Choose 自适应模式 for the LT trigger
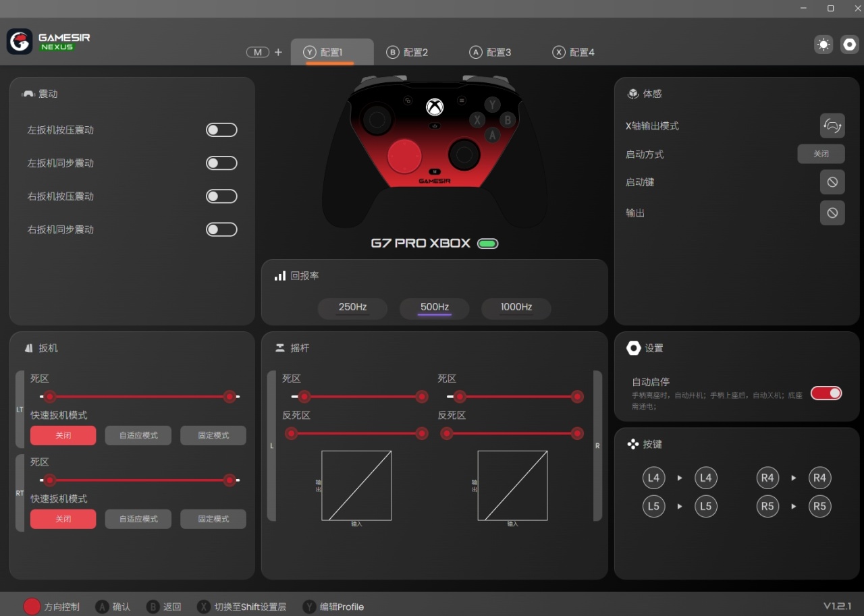864x616 pixels. coord(138,435)
